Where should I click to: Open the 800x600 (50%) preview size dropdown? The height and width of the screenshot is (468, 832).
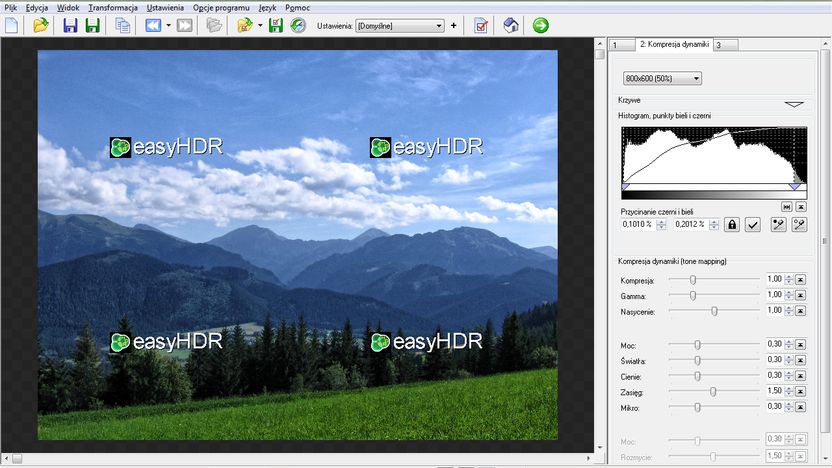[x=662, y=79]
